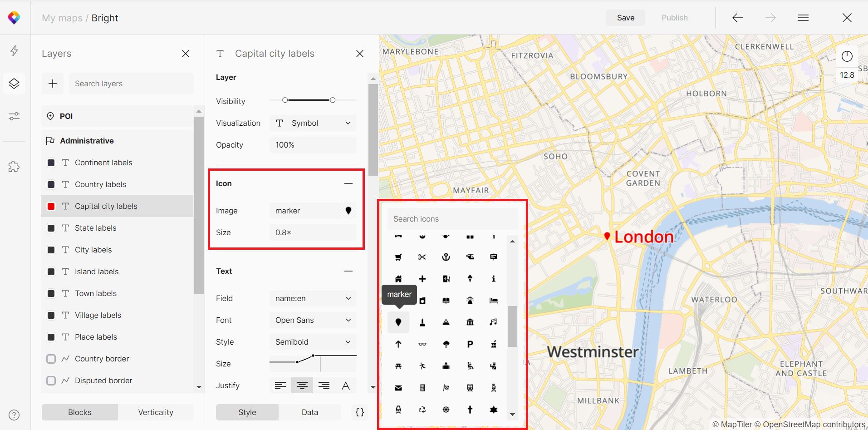This screenshot has width=868, height=430.
Task: Toggle Disputed border layer checkbox
Action: pyautogui.click(x=51, y=381)
